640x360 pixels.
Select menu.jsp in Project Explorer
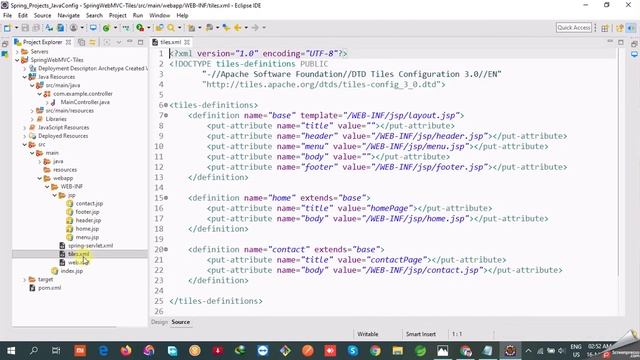coord(87,237)
